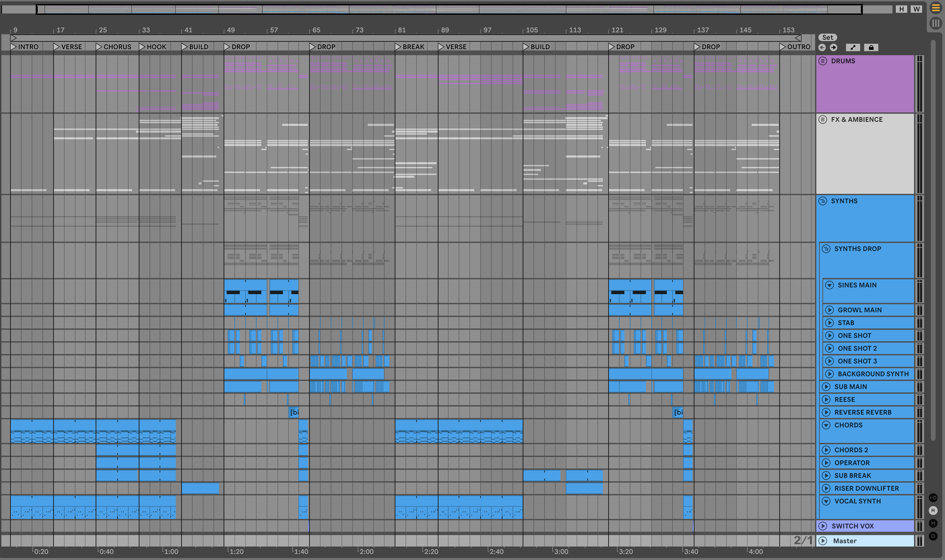Screen dimensions: 945x560
Task: Click the play icon on the Master track
Action: (x=823, y=541)
